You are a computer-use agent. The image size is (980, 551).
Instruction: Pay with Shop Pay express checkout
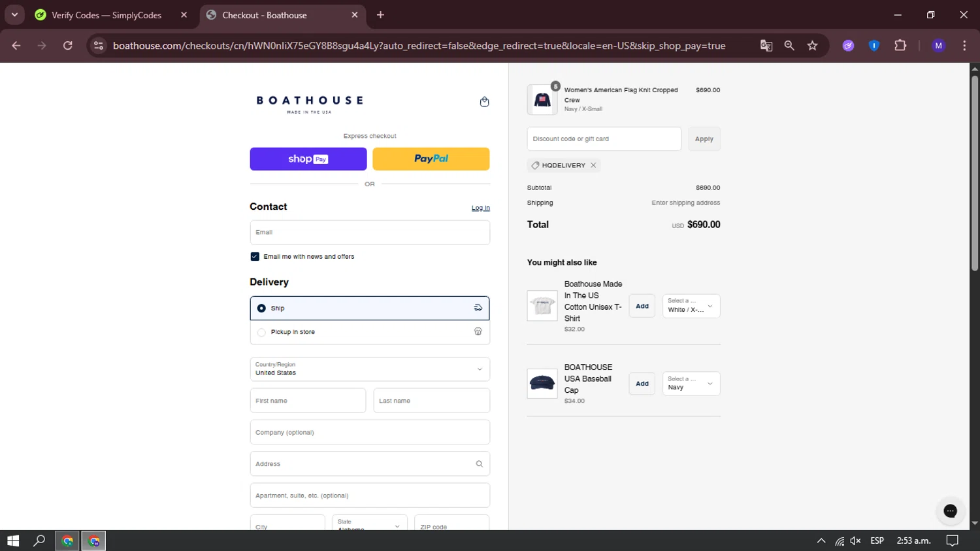click(308, 159)
